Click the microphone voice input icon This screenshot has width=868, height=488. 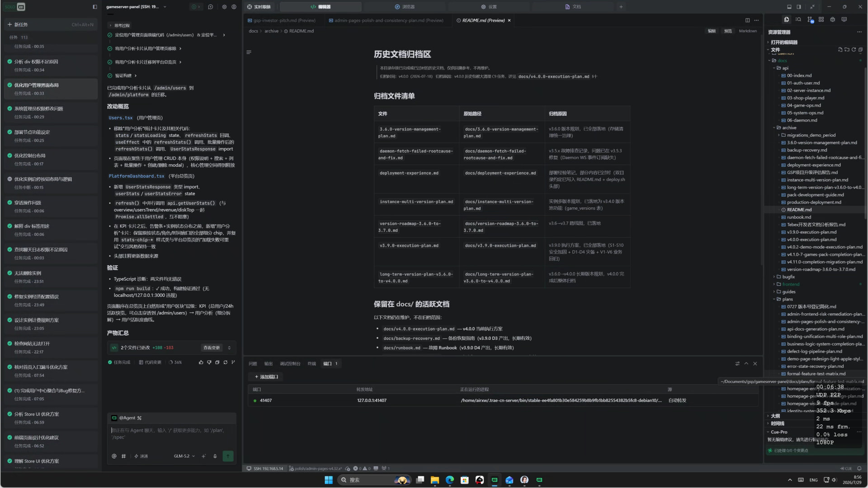click(215, 456)
